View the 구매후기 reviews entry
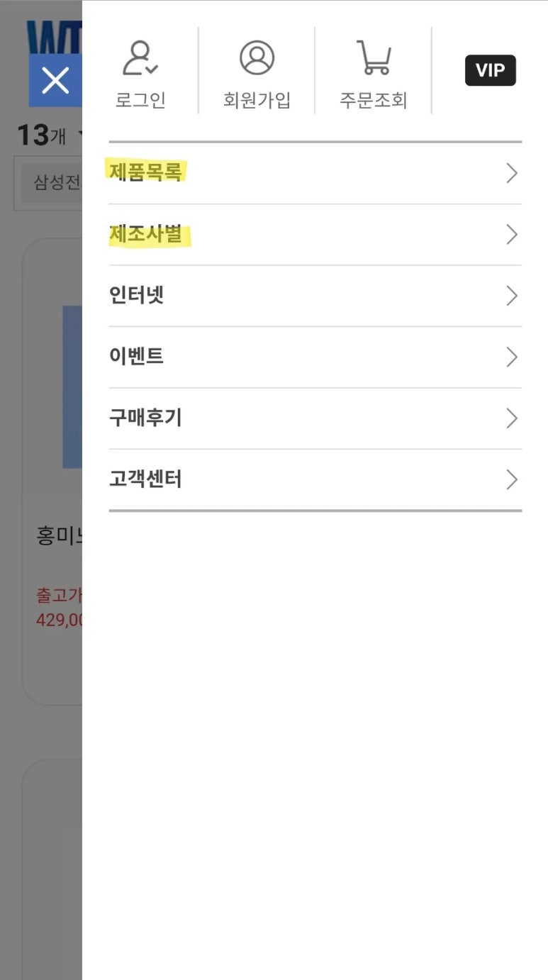 click(x=146, y=418)
